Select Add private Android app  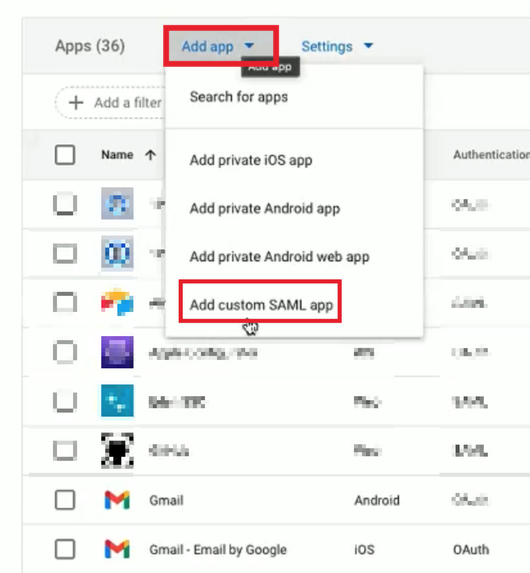click(x=265, y=209)
